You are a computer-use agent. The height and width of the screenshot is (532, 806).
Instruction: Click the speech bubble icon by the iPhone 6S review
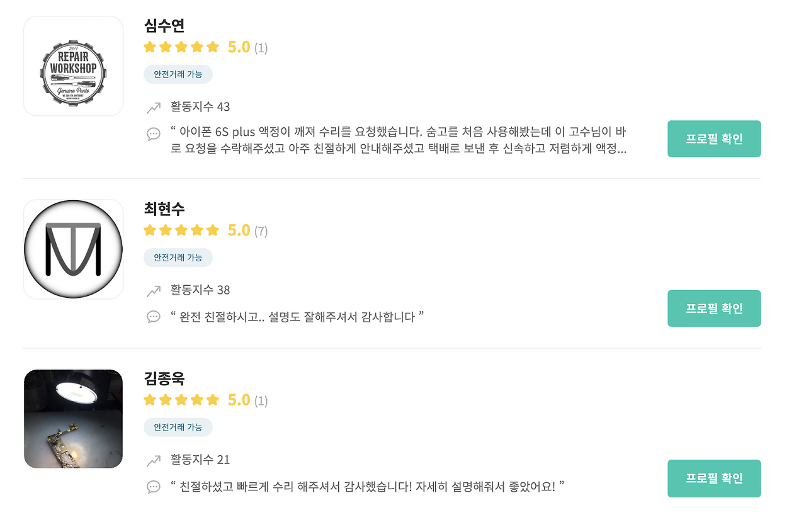click(x=154, y=133)
